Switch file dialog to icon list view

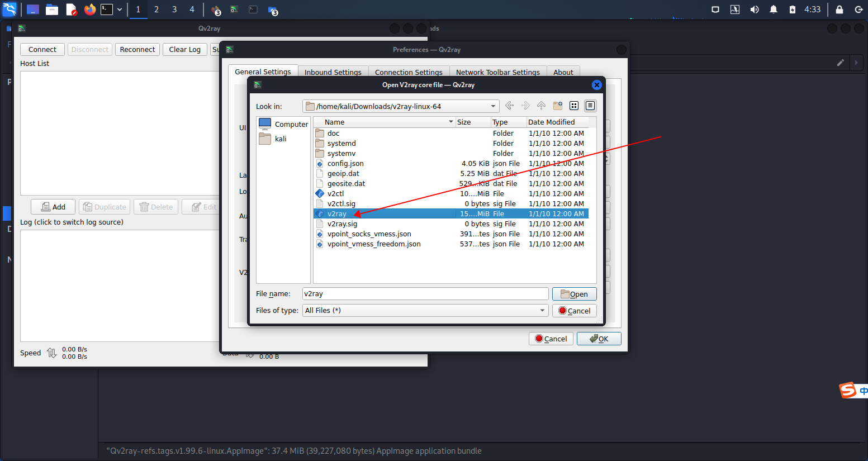point(573,106)
